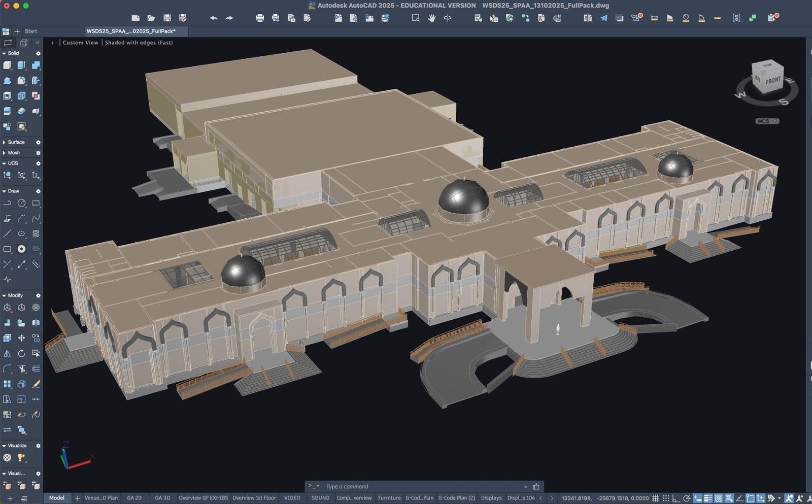Select the Helix tool in Draw panel
The height and width of the screenshot is (504, 812).
click(36, 234)
